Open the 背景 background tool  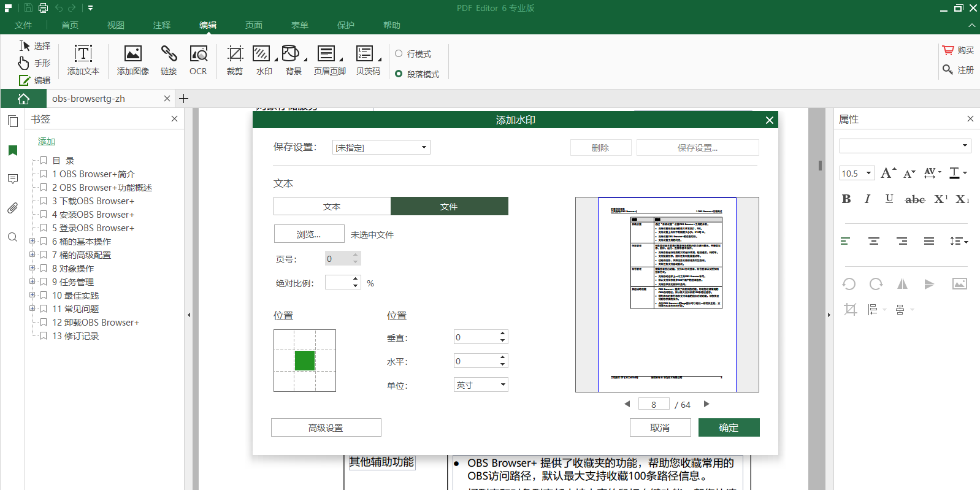point(293,60)
